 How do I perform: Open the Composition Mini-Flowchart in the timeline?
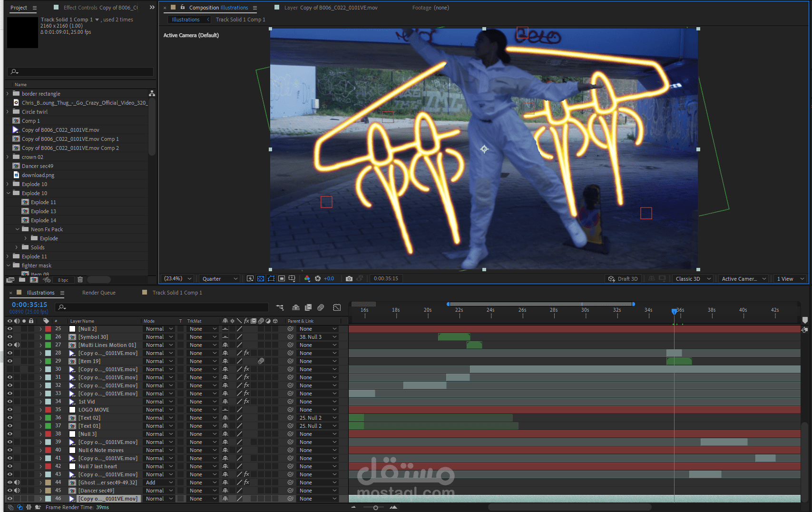pos(280,307)
